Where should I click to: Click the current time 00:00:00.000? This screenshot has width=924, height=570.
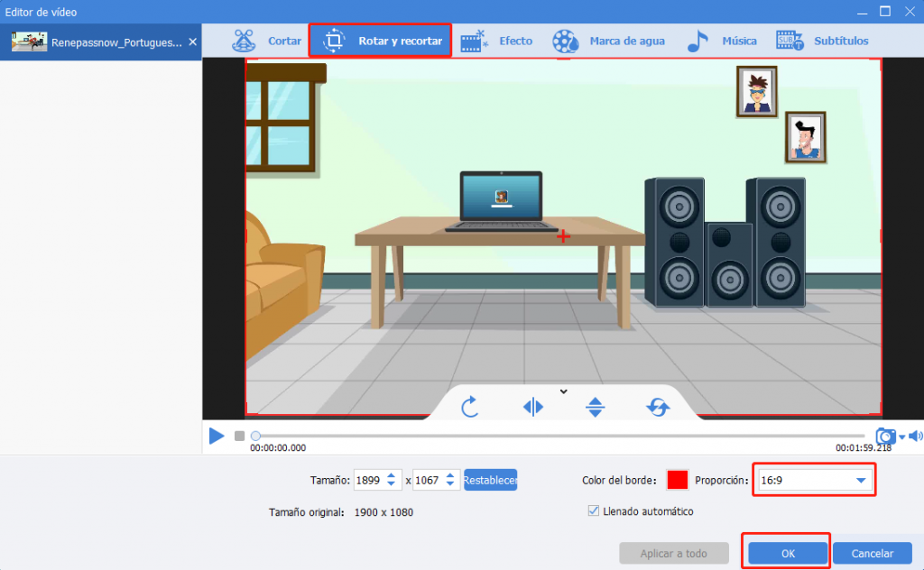[x=278, y=448]
